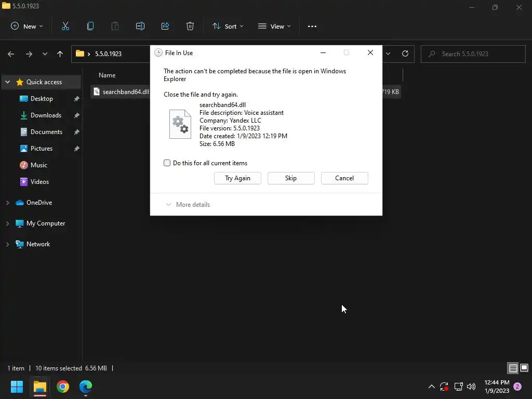Unpin Pictures using its pin icon
The height and width of the screenshot is (399, 532).
coord(77,149)
